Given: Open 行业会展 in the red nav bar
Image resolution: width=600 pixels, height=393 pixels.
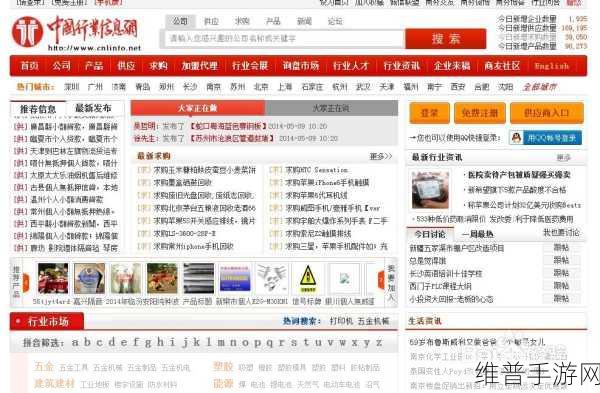Looking at the screenshot, I should pyautogui.click(x=250, y=66).
